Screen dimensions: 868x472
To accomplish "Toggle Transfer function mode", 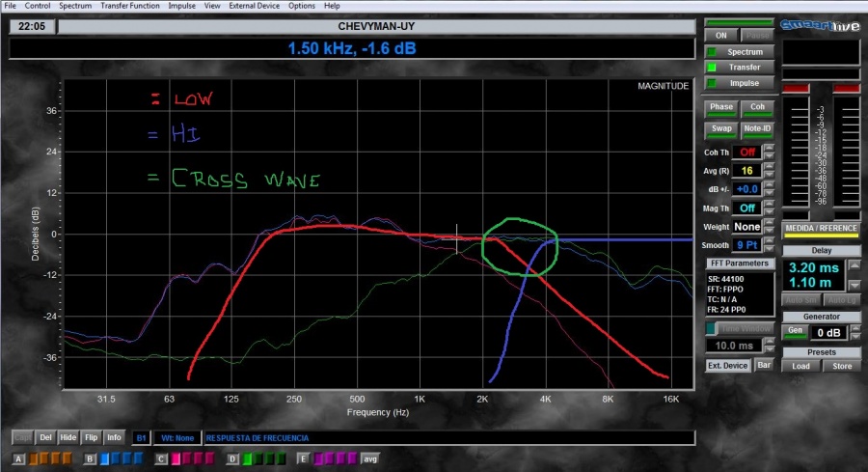I will [x=739, y=68].
